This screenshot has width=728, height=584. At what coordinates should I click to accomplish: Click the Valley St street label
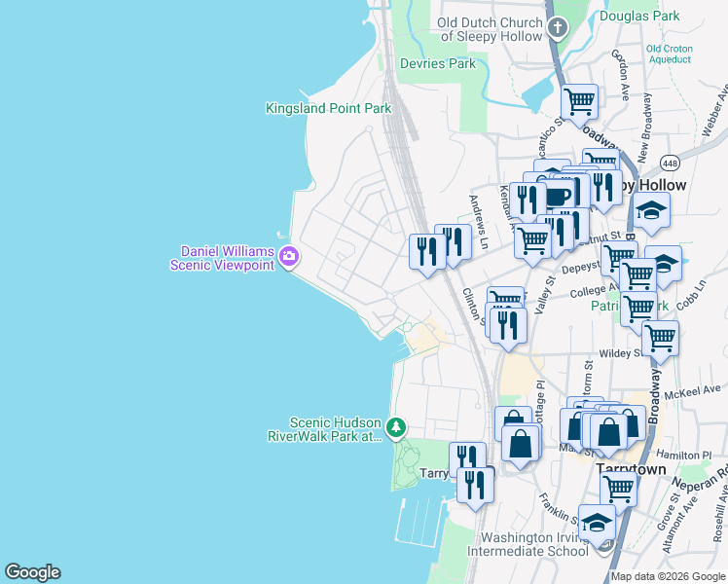coord(545,295)
